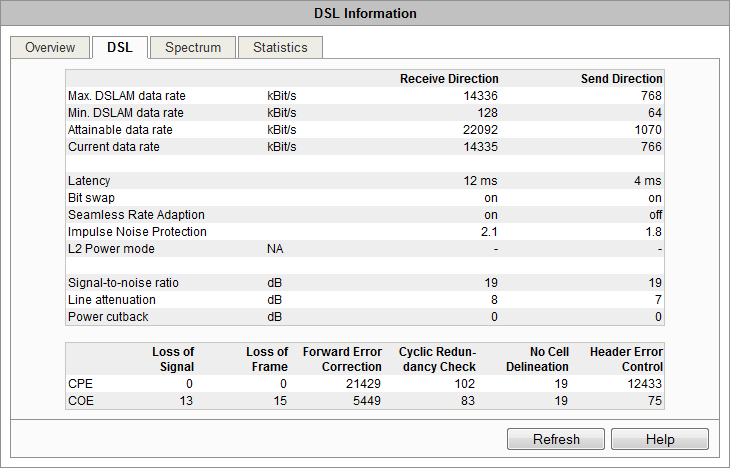This screenshot has height=468, width=730.
Task: Click the Seamless Rate Adaption label
Action: pyautogui.click(x=136, y=215)
